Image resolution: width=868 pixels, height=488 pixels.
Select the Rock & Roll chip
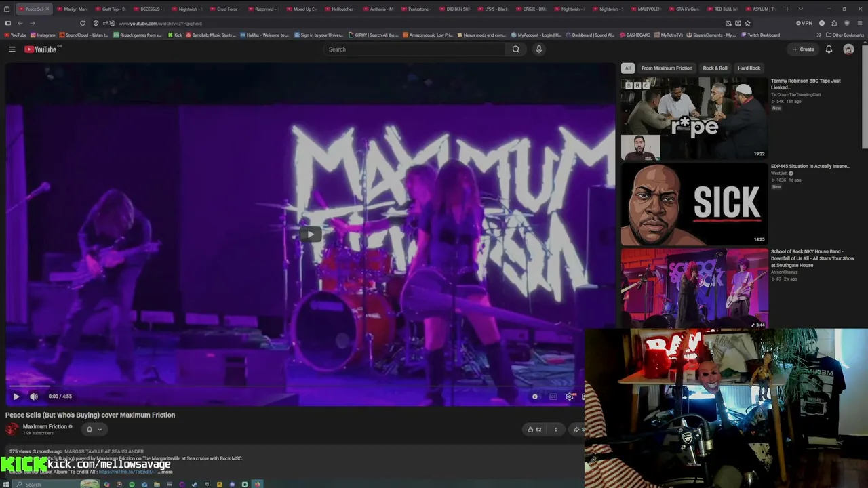(715, 68)
